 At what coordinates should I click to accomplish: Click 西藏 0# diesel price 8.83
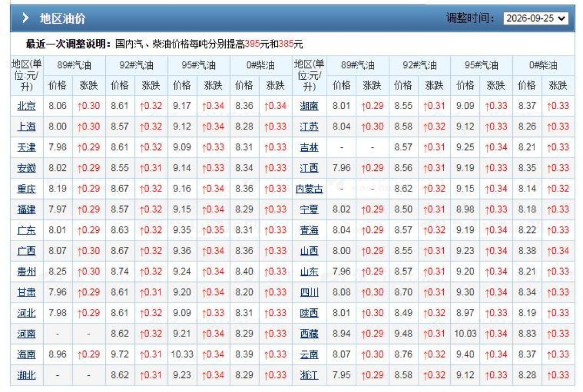coord(527,334)
